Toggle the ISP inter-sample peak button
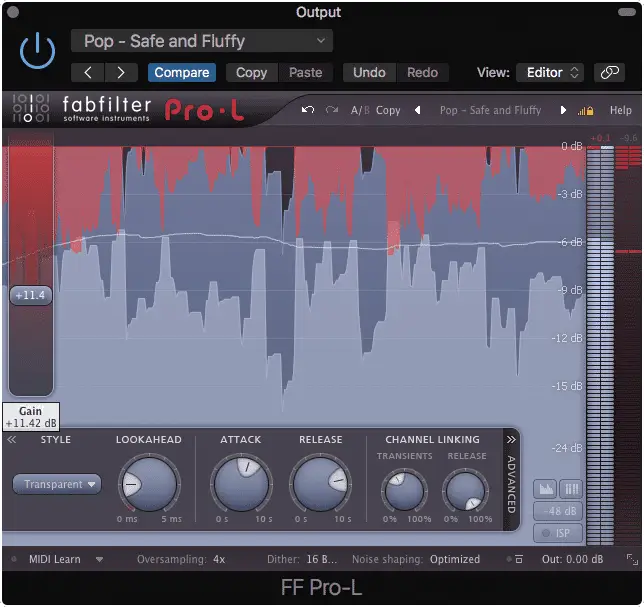The height and width of the screenshot is (607, 644). 558,533
